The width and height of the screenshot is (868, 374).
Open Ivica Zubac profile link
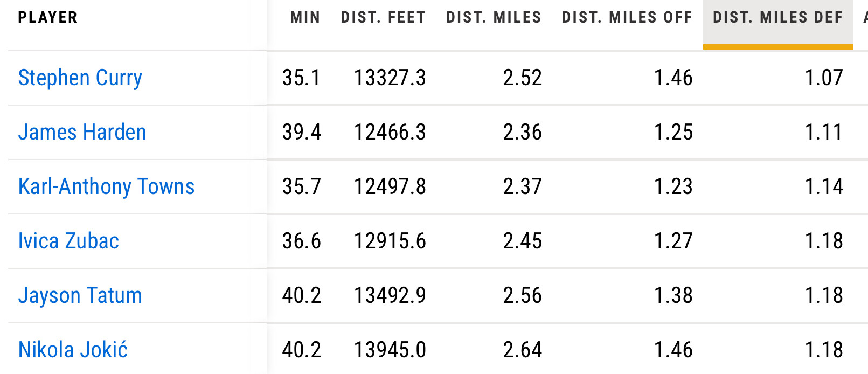click(68, 241)
